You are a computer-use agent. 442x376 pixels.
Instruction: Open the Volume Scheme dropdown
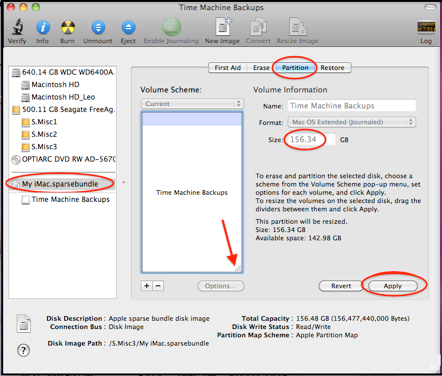coord(192,104)
